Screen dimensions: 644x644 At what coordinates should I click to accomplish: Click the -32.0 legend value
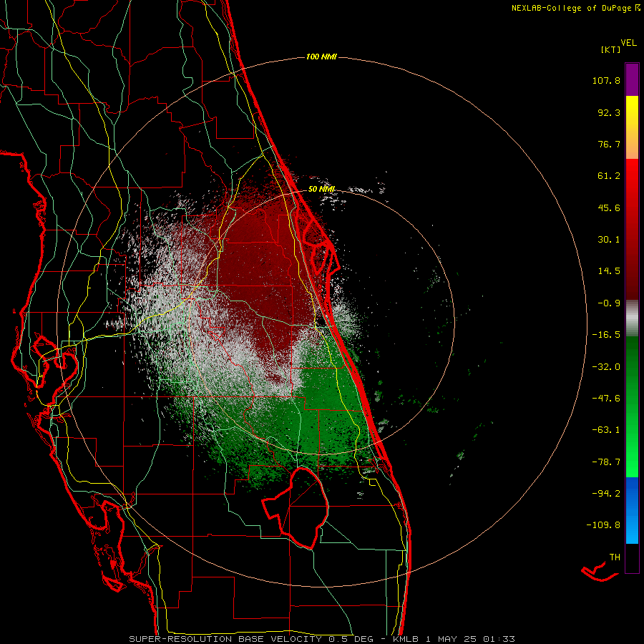click(x=606, y=367)
